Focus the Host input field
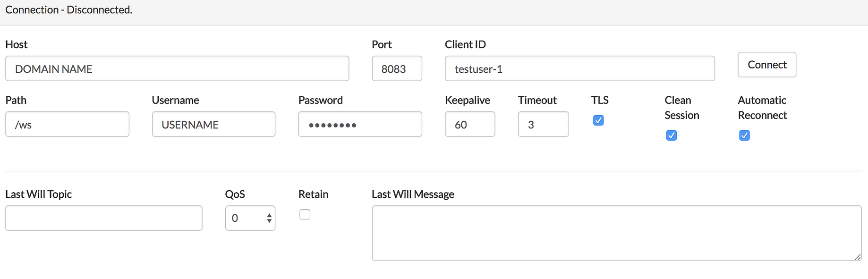This screenshot has width=868, height=279. click(177, 68)
